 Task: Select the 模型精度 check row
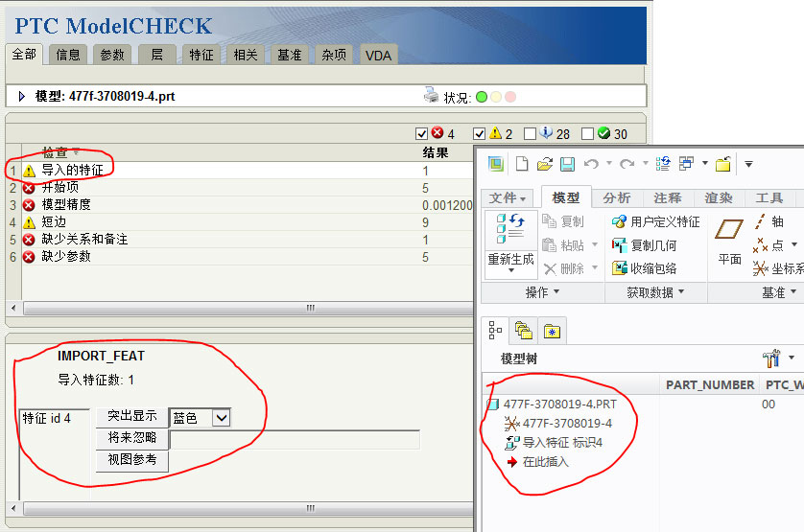pyautogui.click(x=241, y=204)
